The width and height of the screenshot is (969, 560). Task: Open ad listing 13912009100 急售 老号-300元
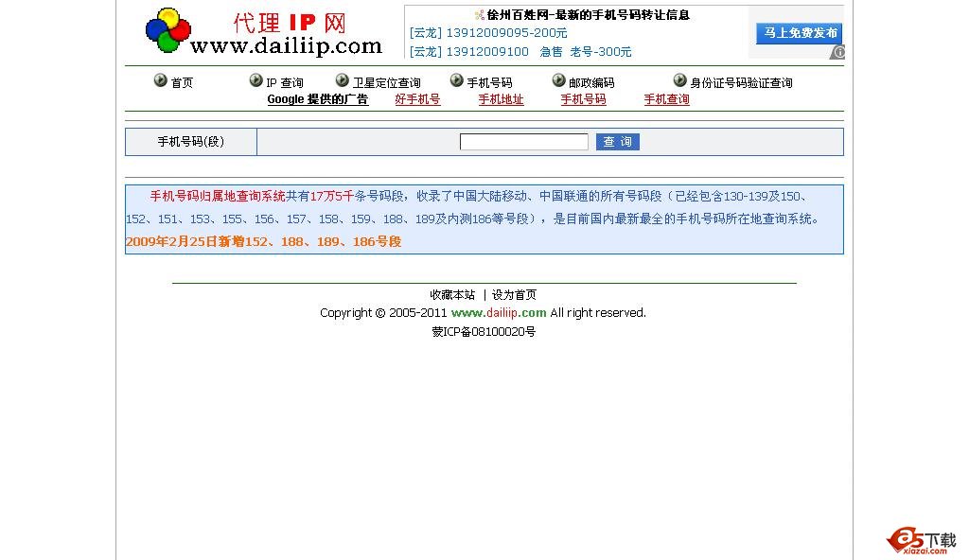coord(520,52)
